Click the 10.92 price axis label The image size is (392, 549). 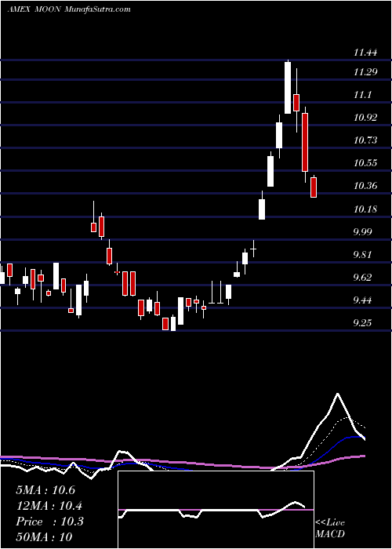365,118
